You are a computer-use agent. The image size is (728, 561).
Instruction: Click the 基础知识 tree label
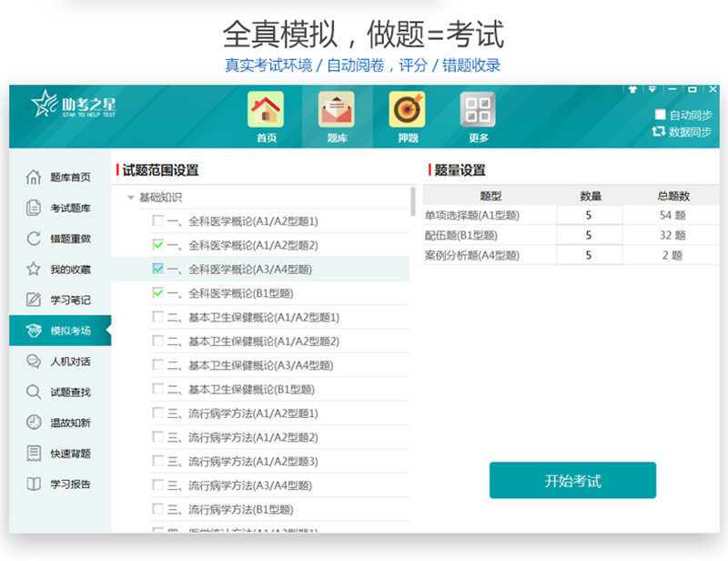click(x=161, y=198)
